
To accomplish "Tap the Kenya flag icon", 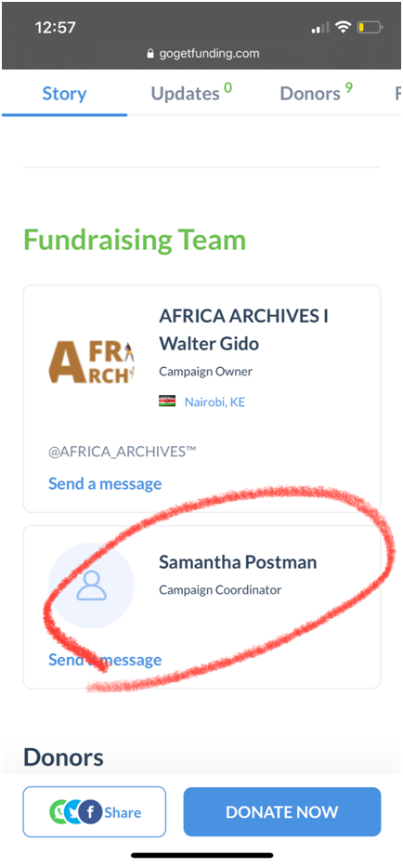I will click(167, 401).
